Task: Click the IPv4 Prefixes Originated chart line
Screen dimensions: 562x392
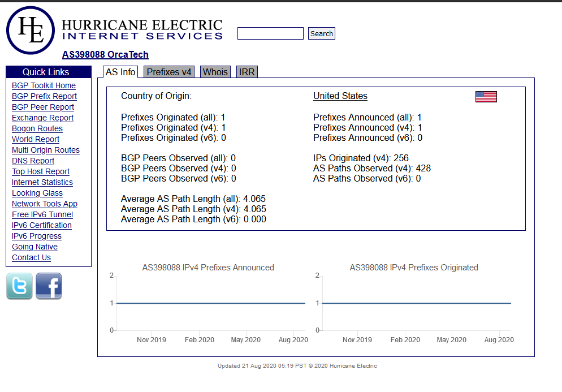Action: [x=417, y=303]
